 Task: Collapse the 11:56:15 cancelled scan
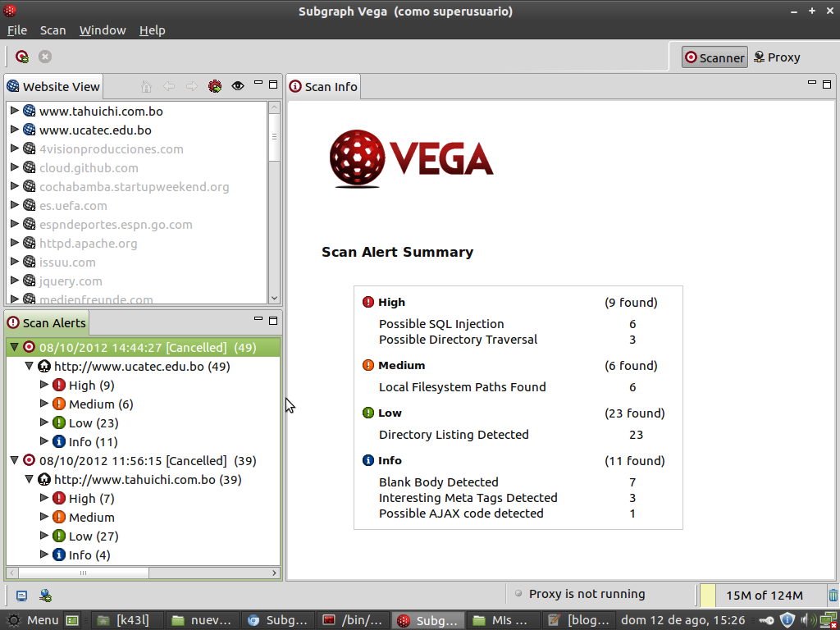[x=15, y=460]
